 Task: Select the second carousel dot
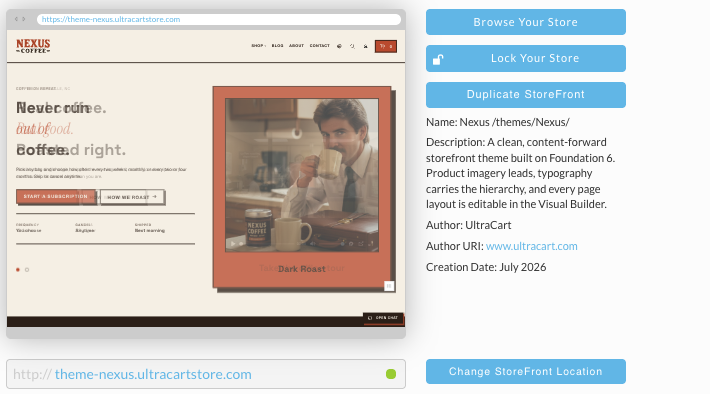[27, 269]
